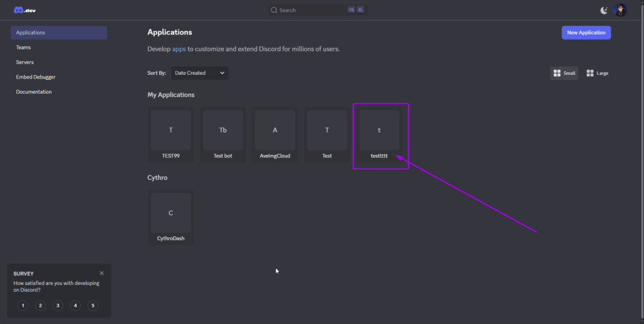This screenshot has height=324, width=644.
Task: Open the user profile avatar
Action: tap(620, 10)
